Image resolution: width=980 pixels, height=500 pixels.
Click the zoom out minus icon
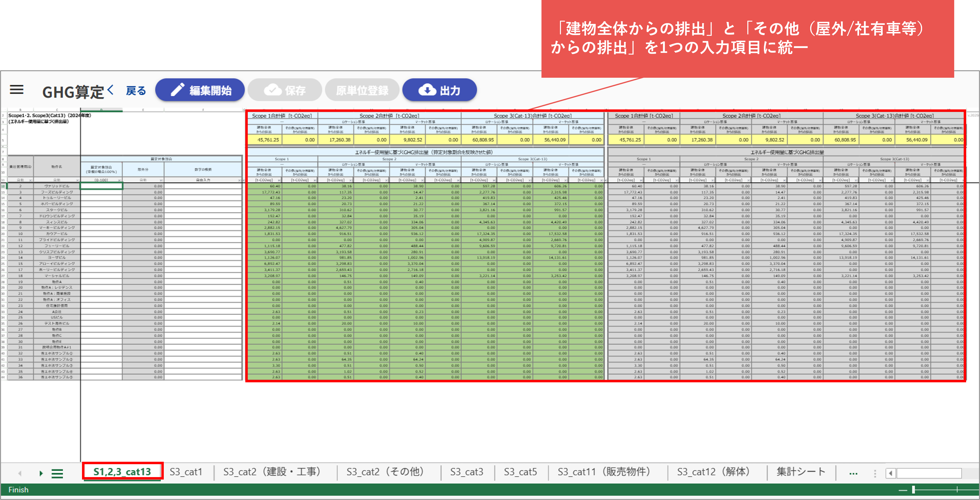point(903,490)
